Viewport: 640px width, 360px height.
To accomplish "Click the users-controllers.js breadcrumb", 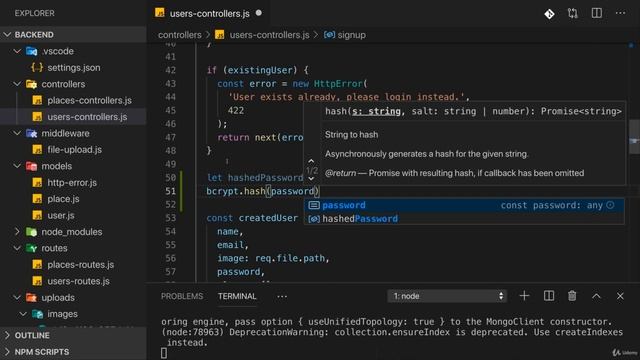I will coord(269,35).
